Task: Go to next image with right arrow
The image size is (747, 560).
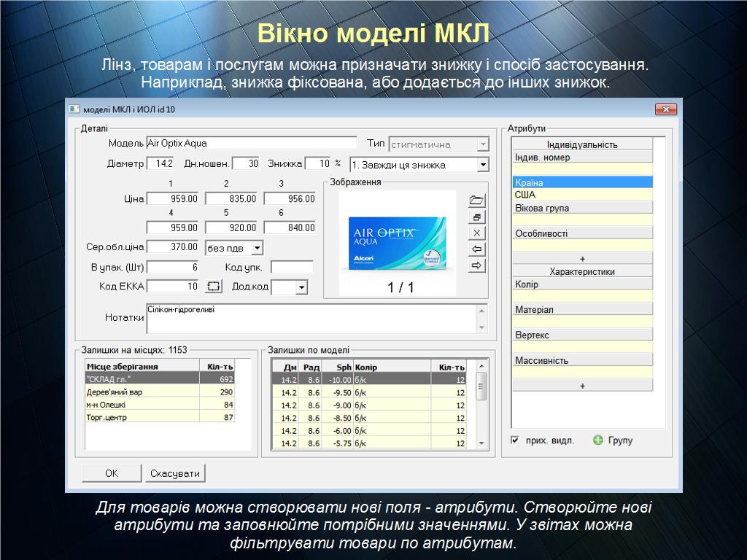Action: [x=477, y=266]
